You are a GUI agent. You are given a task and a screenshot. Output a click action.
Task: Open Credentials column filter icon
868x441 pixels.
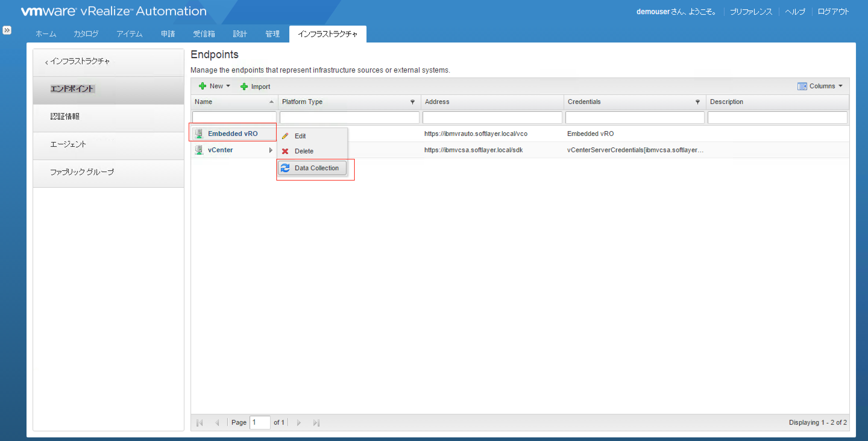click(697, 102)
